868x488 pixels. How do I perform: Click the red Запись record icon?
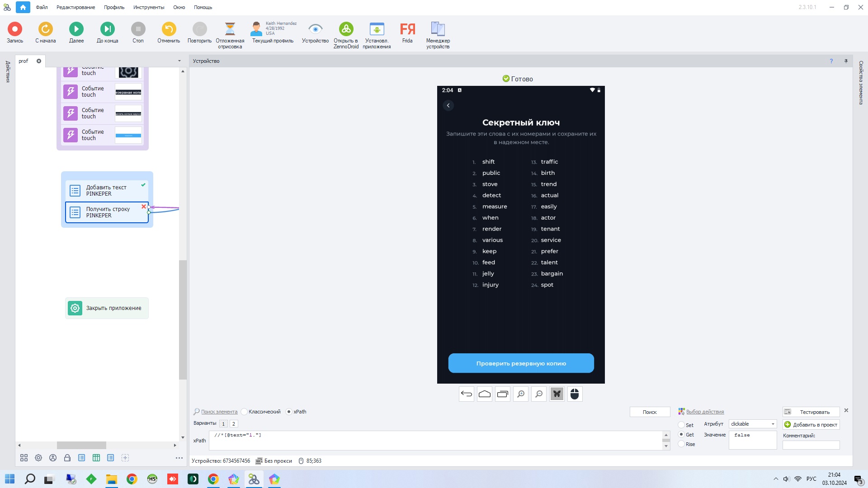coord(14,29)
